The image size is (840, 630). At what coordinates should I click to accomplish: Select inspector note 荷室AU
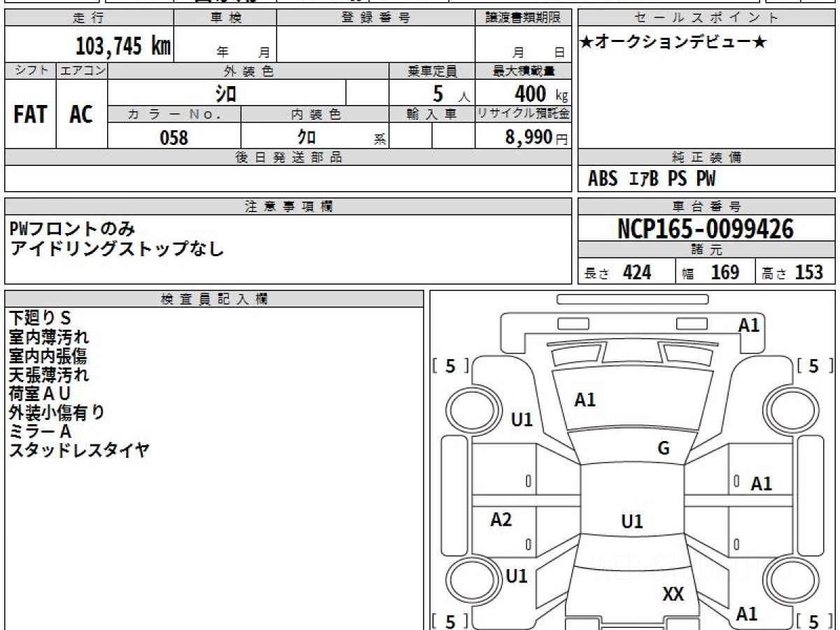(40, 394)
